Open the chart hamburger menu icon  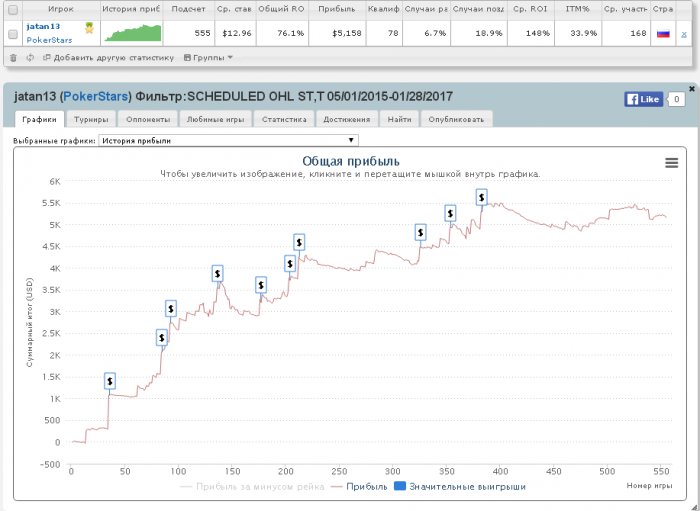click(671, 163)
